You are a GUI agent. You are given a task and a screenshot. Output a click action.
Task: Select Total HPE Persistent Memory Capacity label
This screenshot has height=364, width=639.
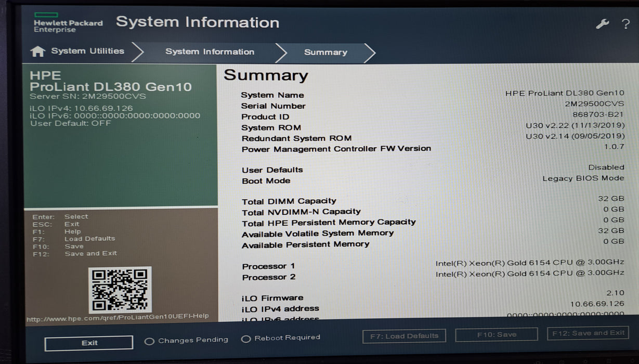[x=329, y=223]
